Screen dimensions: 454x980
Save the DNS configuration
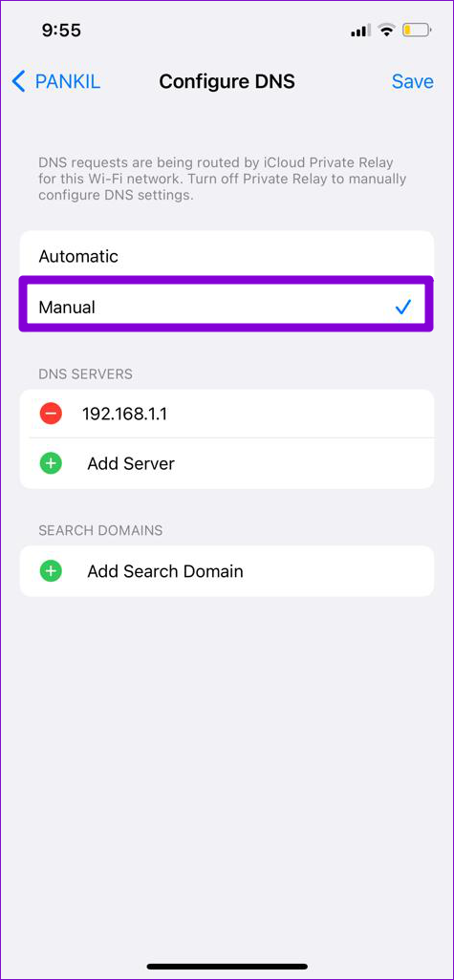click(x=412, y=81)
